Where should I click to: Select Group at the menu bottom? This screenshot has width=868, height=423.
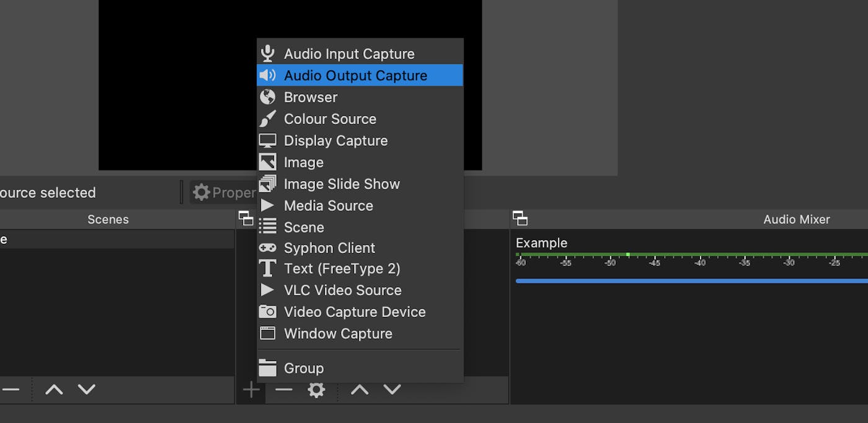click(360, 368)
